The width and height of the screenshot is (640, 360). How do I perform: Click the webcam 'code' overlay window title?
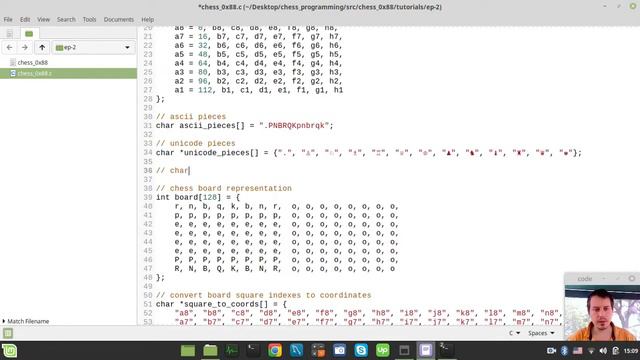click(x=584, y=279)
